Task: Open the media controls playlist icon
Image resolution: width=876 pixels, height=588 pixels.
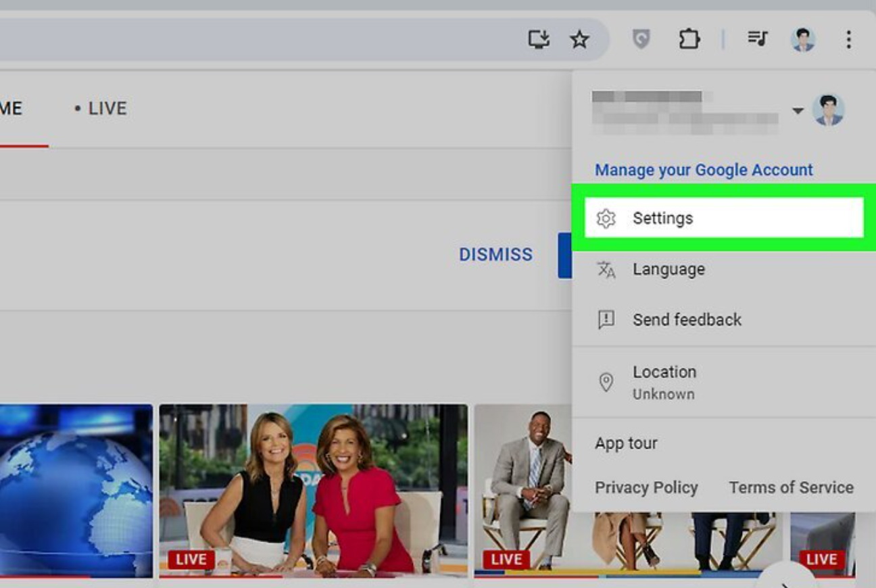Action: point(757,39)
